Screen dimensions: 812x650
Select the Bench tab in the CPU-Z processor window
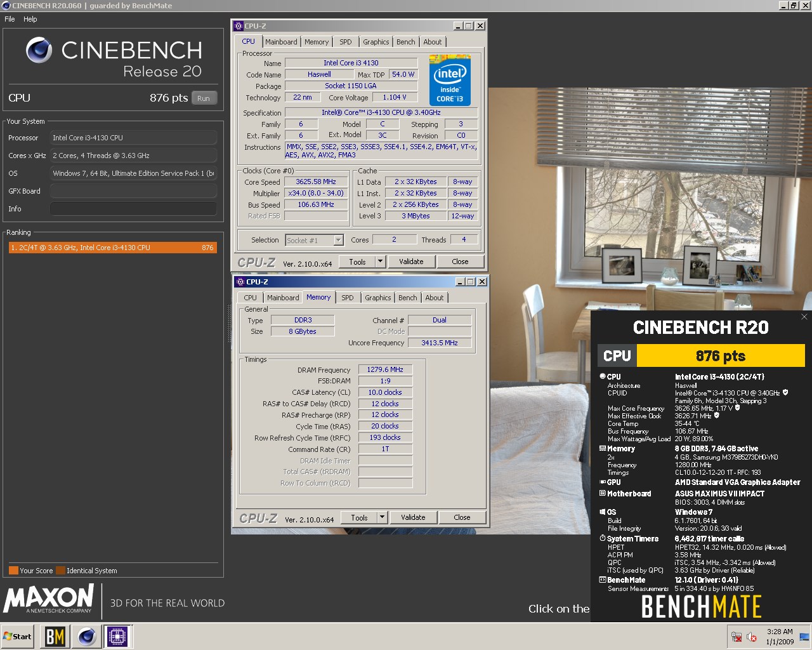click(406, 42)
